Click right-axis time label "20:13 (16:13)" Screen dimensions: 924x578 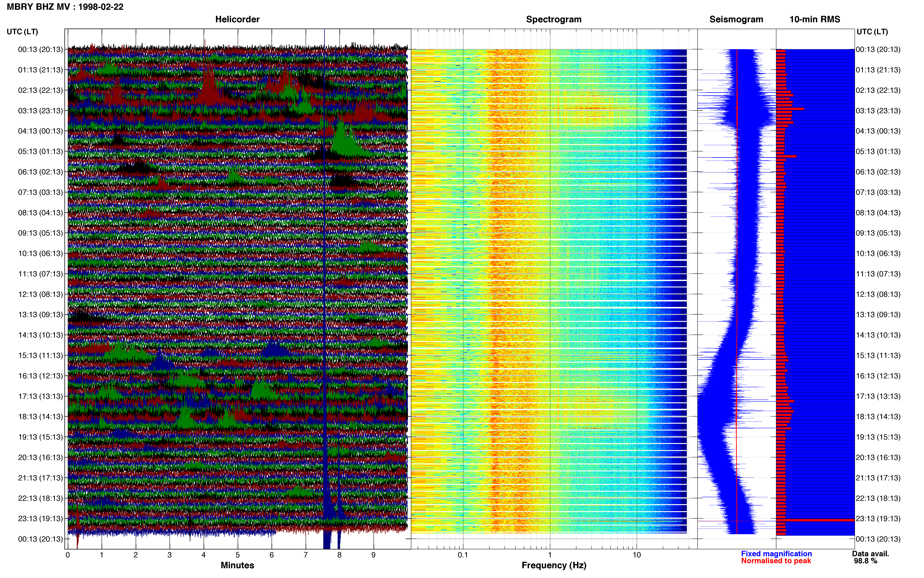point(878,457)
